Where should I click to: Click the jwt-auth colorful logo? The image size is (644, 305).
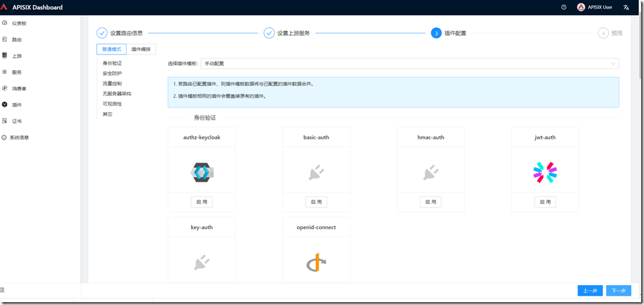click(545, 173)
